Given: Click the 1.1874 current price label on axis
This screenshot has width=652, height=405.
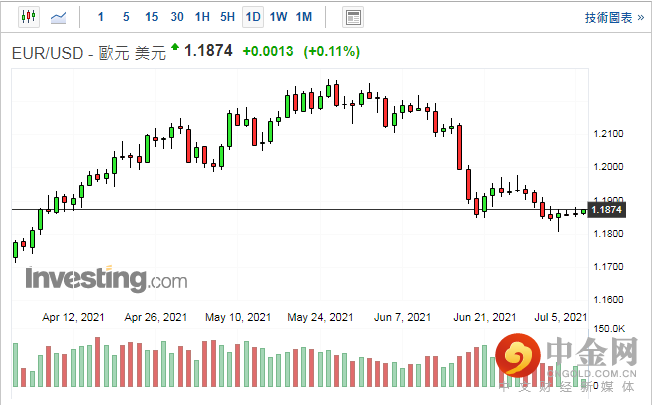Looking at the screenshot, I should (x=607, y=210).
